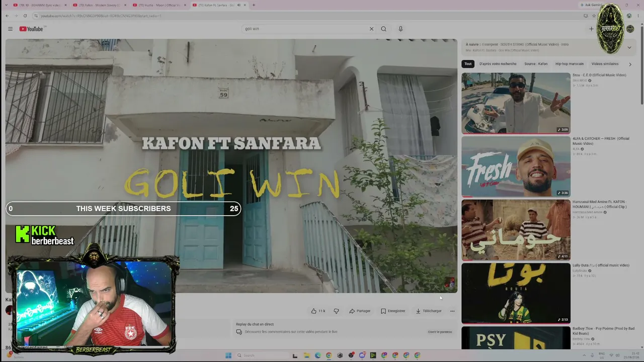The width and height of the screenshot is (644, 362).
Task: Click the Stou - C.E.O video title
Action: point(599,75)
